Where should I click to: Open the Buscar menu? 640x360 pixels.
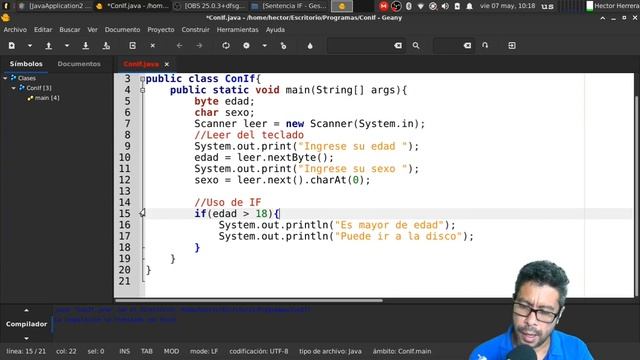(x=70, y=30)
